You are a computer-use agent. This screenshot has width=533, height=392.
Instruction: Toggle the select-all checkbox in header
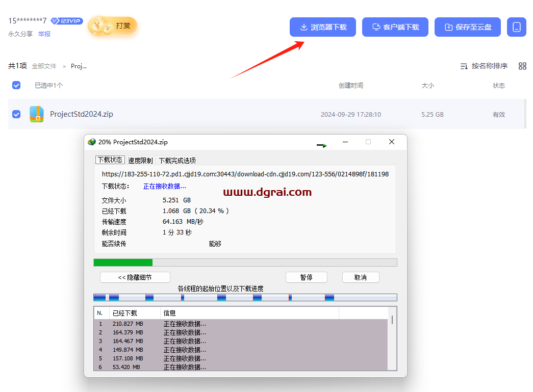(x=16, y=86)
